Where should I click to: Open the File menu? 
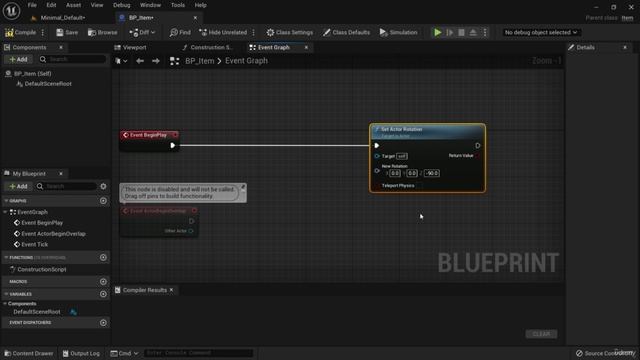click(32, 5)
